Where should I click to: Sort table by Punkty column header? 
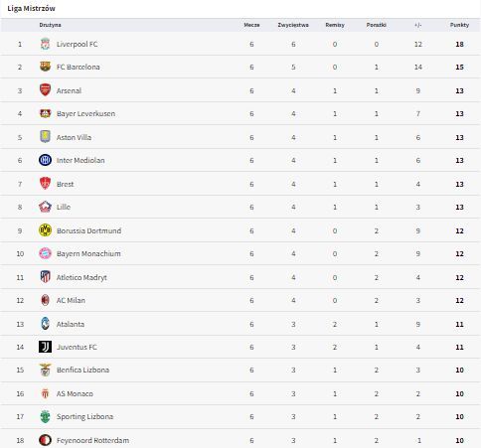point(459,25)
